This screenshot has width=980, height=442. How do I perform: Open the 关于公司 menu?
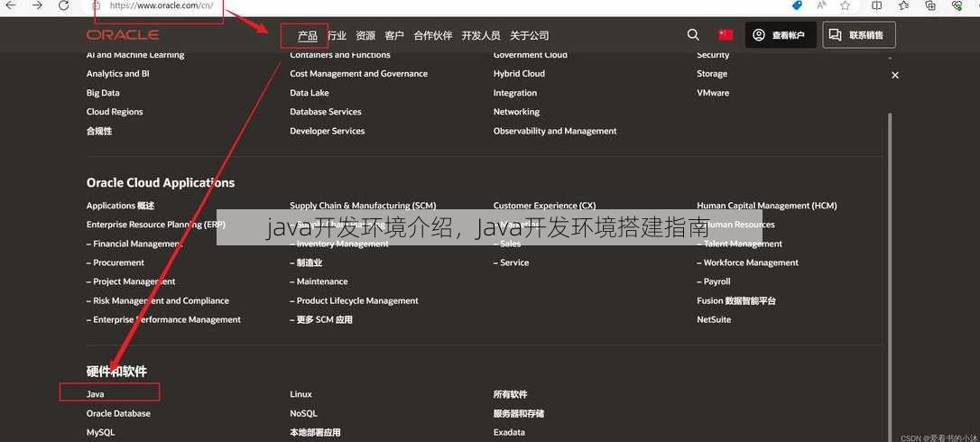[x=530, y=36]
